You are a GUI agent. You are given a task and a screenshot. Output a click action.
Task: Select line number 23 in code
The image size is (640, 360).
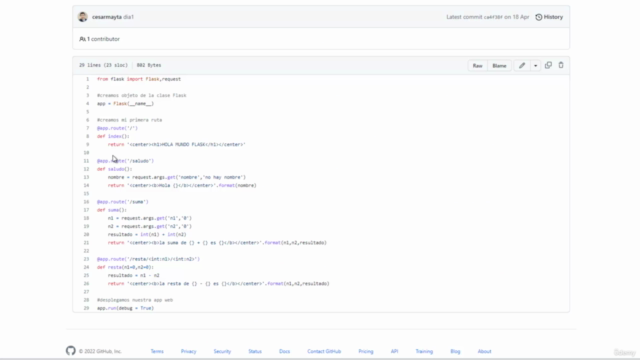(86, 259)
